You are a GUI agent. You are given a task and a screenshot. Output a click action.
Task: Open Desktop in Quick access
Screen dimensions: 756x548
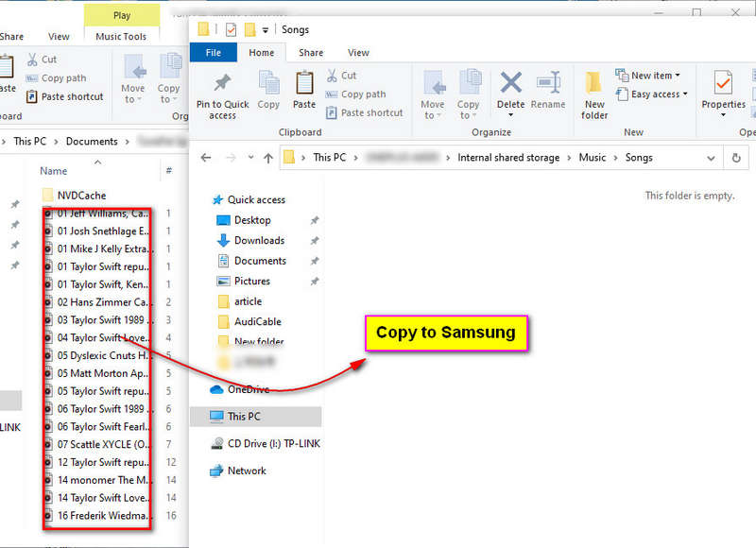click(x=244, y=220)
